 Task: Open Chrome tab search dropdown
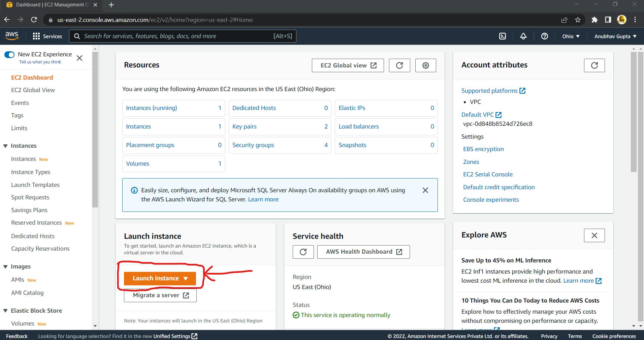tap(577, 4)
